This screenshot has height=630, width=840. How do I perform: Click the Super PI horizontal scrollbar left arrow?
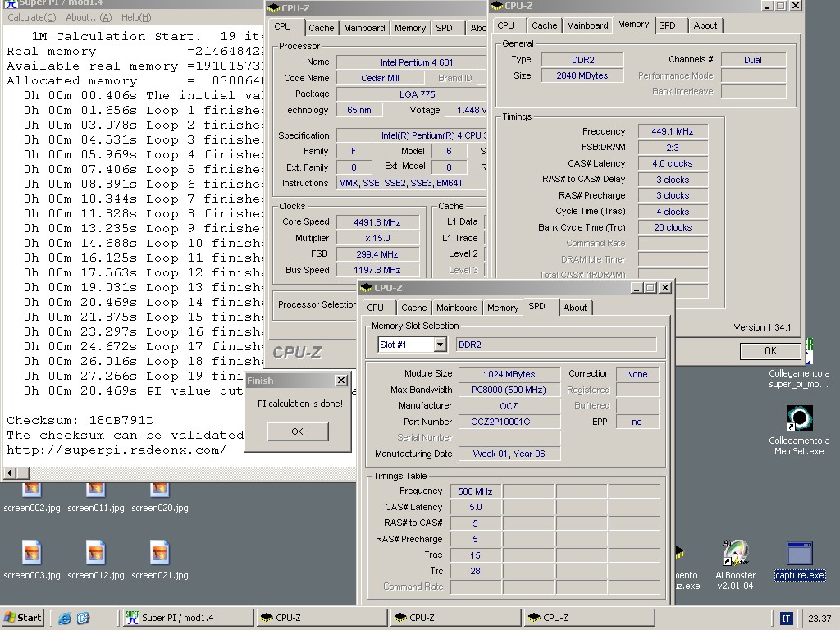[x=10, y=473]
